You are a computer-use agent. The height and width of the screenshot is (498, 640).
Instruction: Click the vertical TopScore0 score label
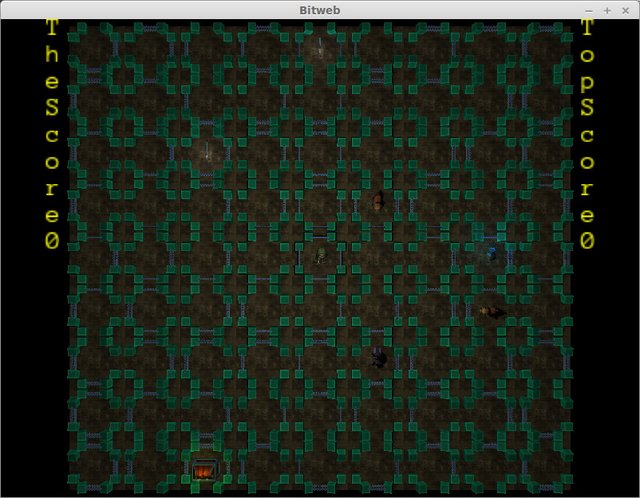587,134
